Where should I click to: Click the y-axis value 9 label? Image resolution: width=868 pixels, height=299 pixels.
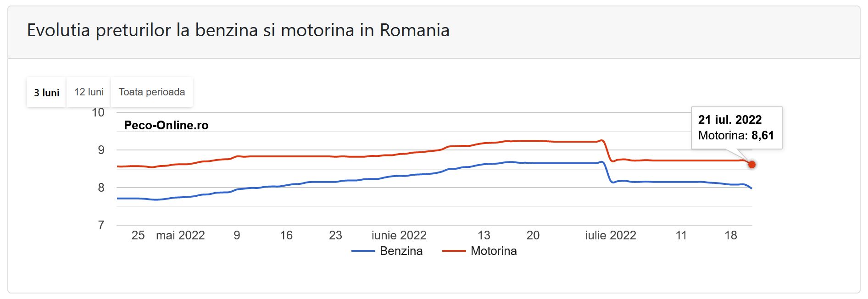101,150
